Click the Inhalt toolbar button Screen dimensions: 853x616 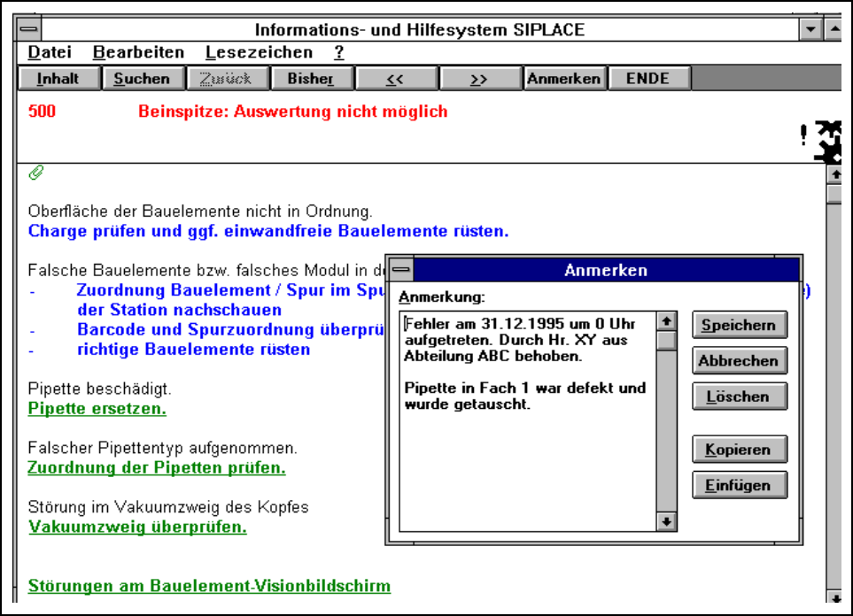[x=58, y=79]
